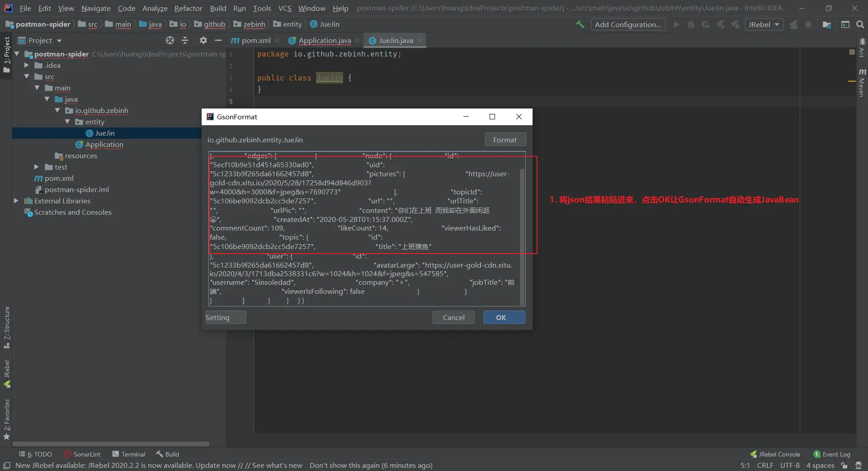Click Run with JRebel icon

pos(721,24)
